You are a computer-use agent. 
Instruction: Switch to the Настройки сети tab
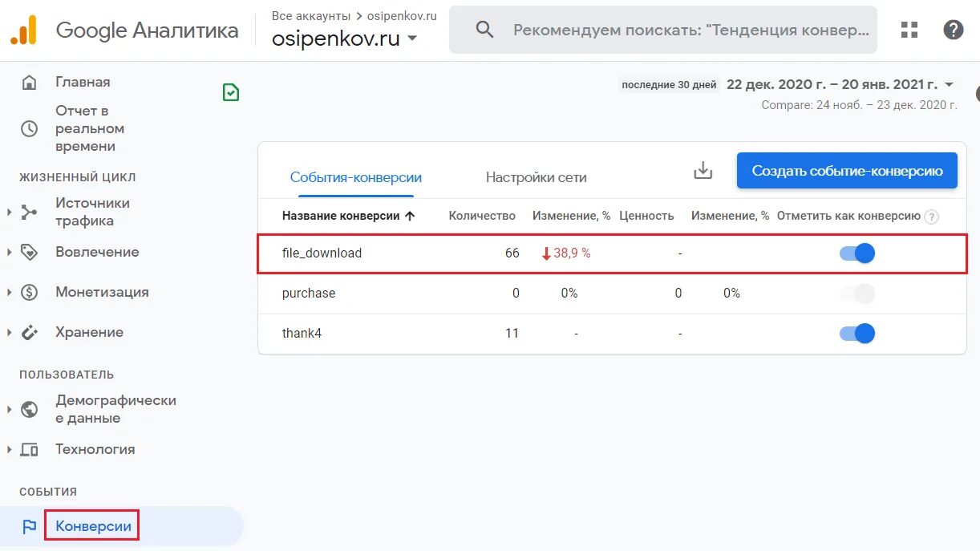[x=537, y=177]
